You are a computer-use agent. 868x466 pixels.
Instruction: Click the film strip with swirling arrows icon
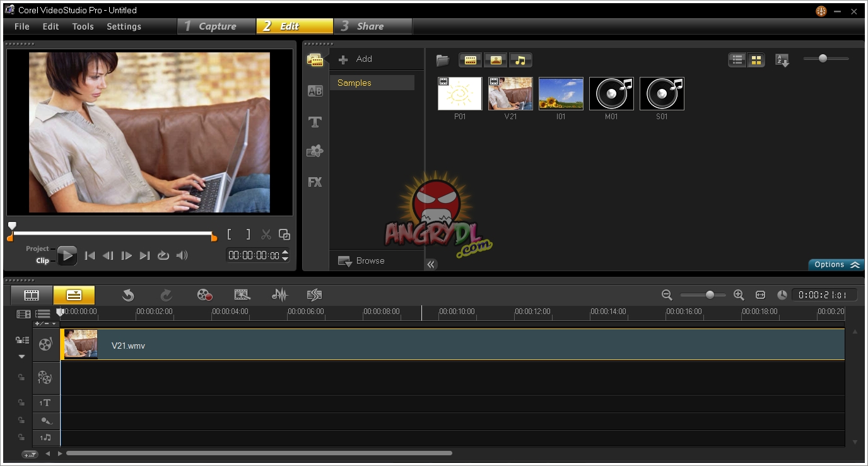coord(314,295)
